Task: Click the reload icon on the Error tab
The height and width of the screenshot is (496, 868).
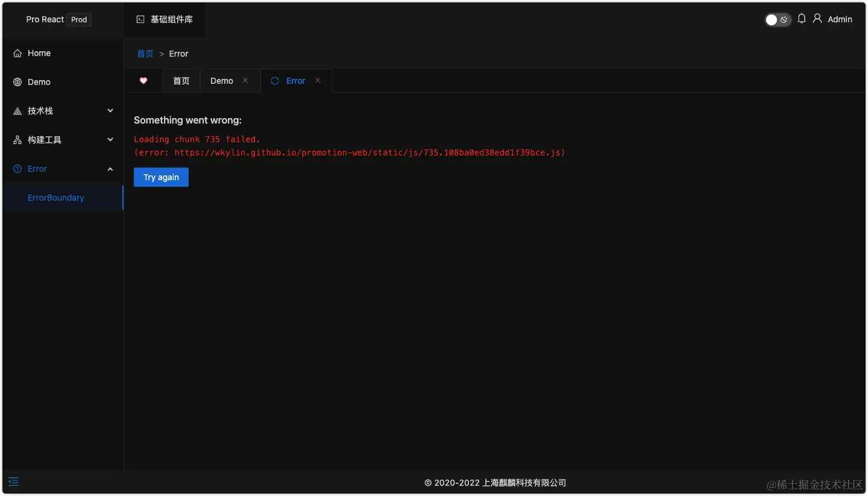Action: click(x=275, y=81)
